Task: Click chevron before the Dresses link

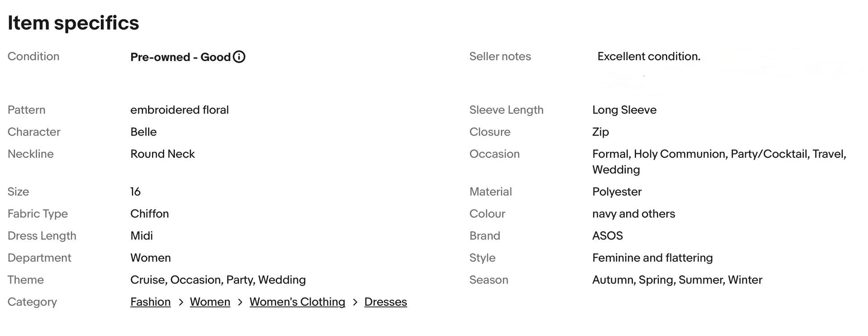Action: pyautogui.click(x=355, y=302)
